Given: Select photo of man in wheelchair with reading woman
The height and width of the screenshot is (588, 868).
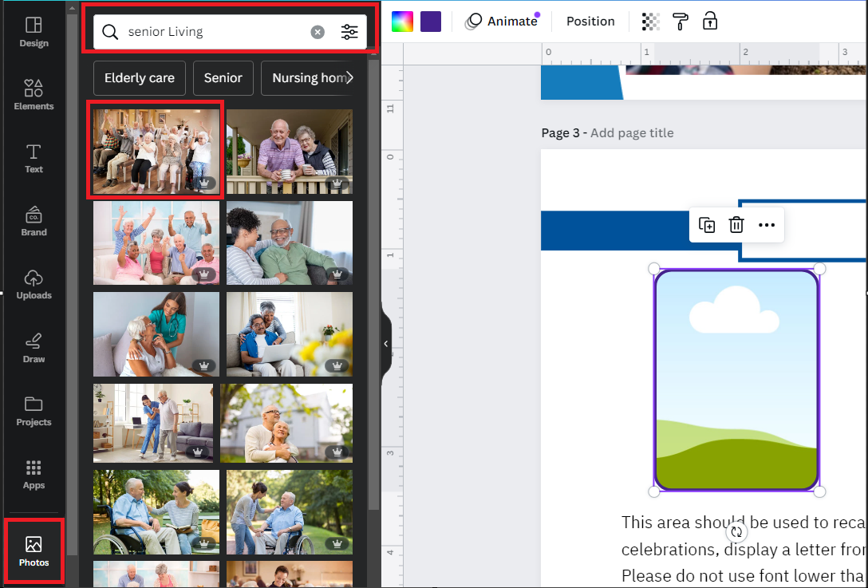Looking at the screenshot, I should [156, 512].
